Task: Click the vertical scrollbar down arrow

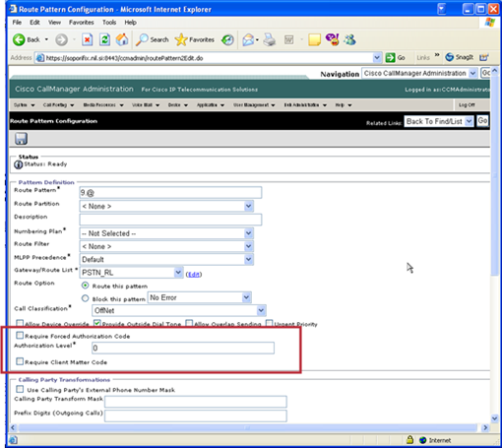Action: tap(495, 418)
